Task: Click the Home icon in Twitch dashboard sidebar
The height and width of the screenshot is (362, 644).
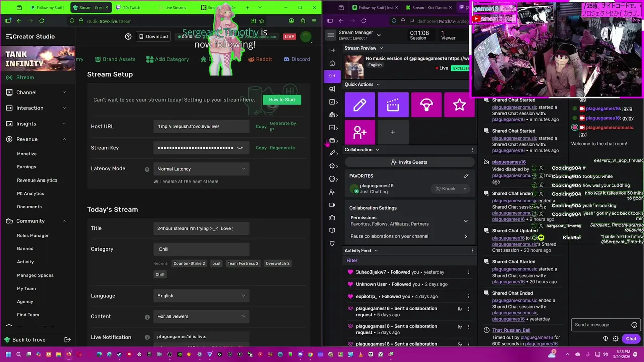Action: 332,63
